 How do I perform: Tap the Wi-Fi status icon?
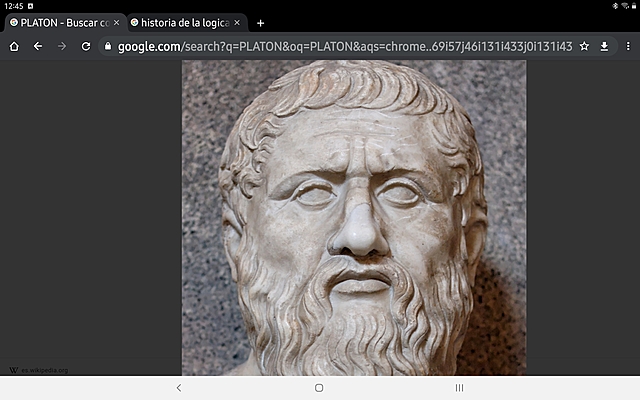click(625, 6)
